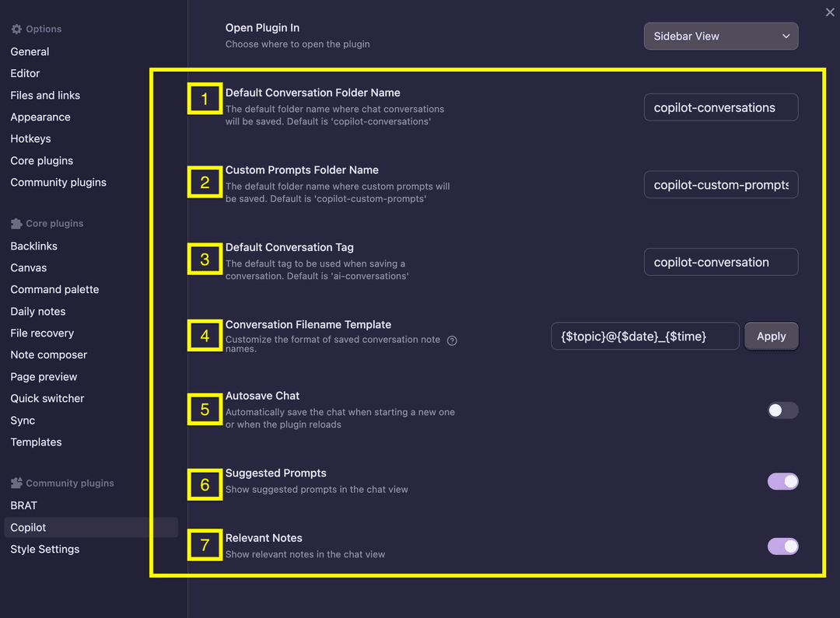Click the Core plugins puzzle icon
Viewport: 840px width, 618px height.
tap(17, 223)
